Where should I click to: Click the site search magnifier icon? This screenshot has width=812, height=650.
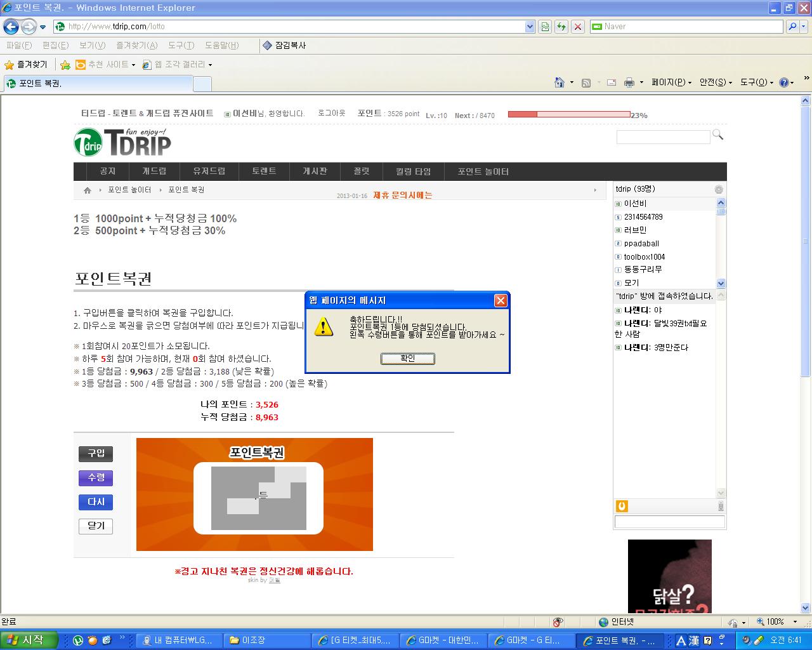point(717,135)
